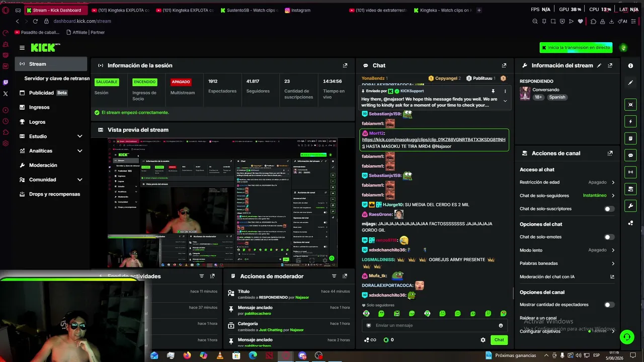Pop out the Información del stream panel

point(610,65)
